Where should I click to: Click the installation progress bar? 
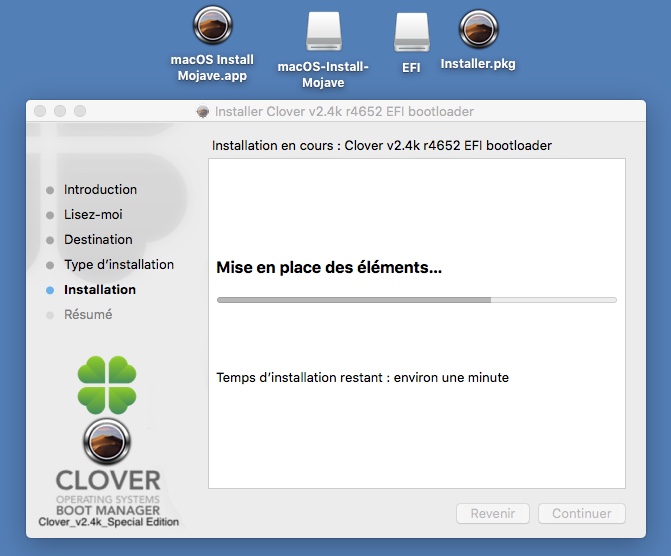(x=417, y=300)
